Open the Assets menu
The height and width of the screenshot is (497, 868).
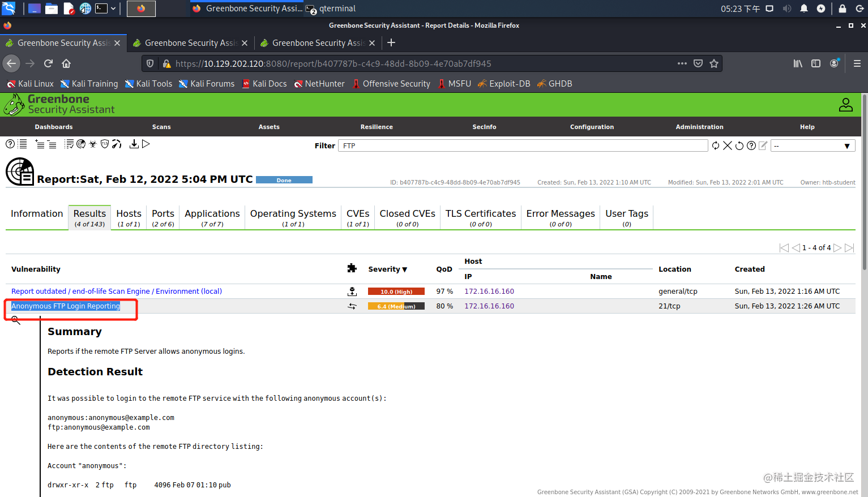coord(269,127)
